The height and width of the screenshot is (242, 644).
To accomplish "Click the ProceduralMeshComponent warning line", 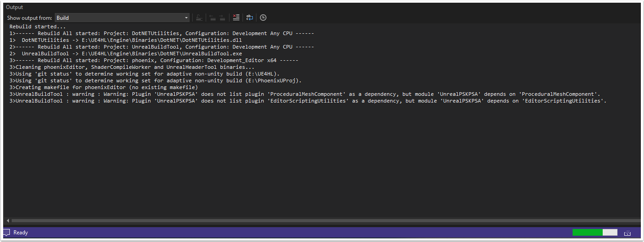I will pos(305,94).
